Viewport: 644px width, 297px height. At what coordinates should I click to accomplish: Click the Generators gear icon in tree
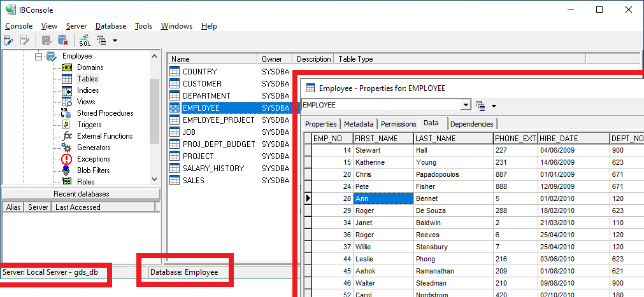point(66,148)
